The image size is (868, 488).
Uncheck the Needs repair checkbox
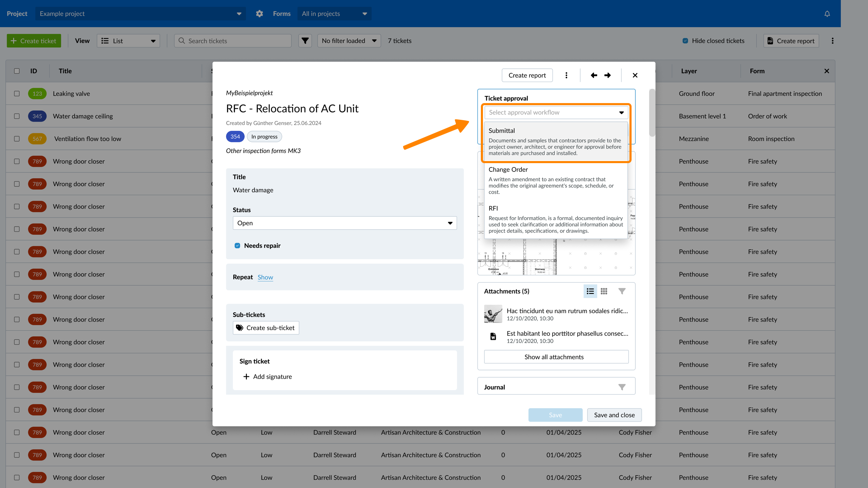coord(237,246)
